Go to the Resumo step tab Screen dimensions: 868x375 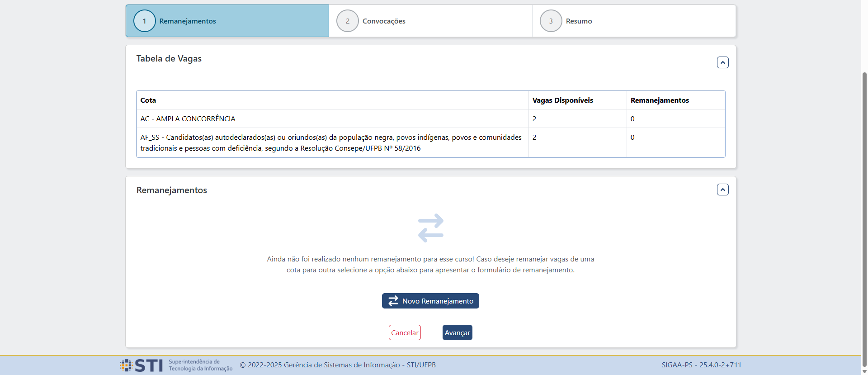pos(579,21)
